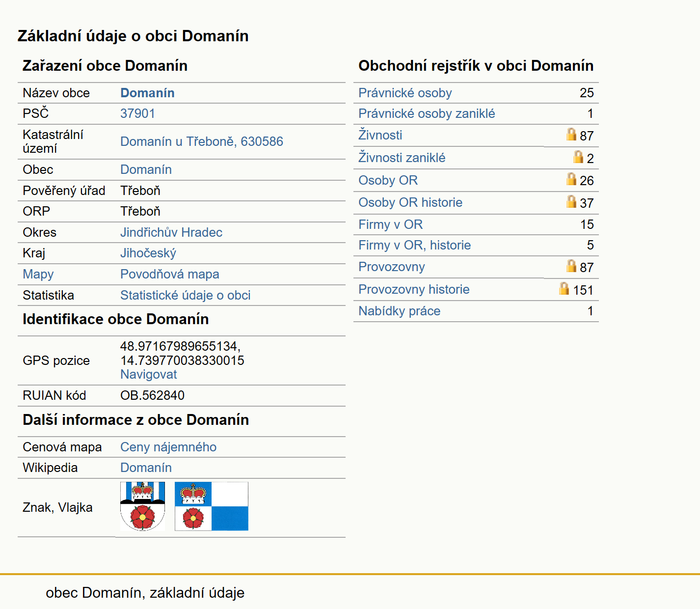
Task: Select GPS longitude 14.739770038330015 text
Action: tap(182, 360)
